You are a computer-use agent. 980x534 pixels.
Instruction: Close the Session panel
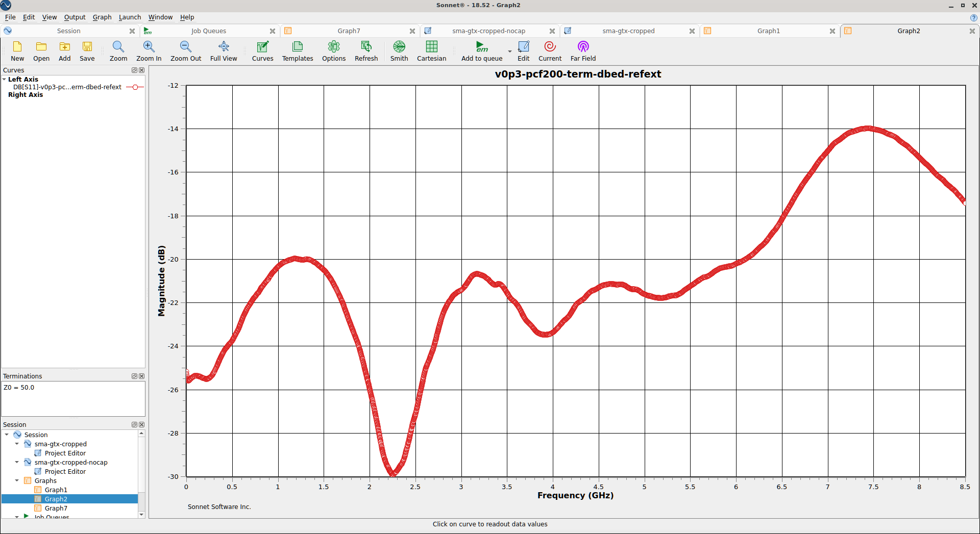point(142,425)
